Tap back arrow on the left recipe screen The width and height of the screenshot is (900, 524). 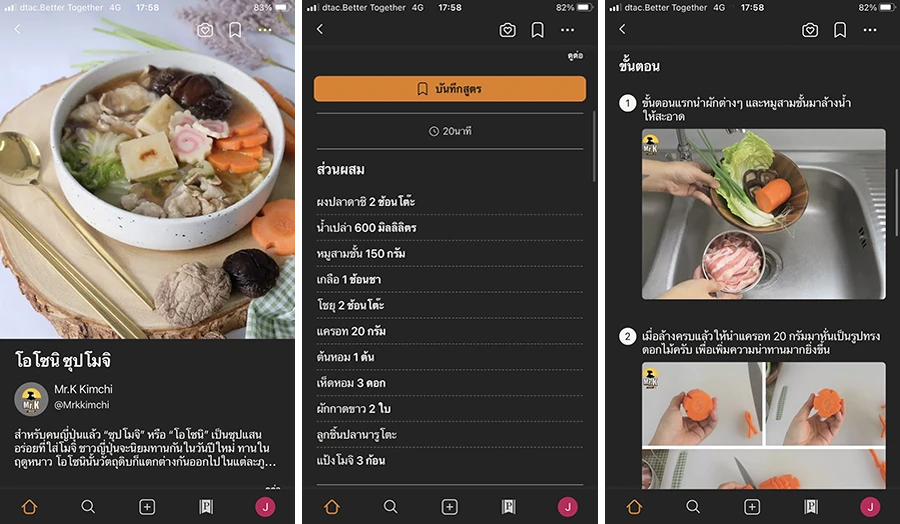17,30
